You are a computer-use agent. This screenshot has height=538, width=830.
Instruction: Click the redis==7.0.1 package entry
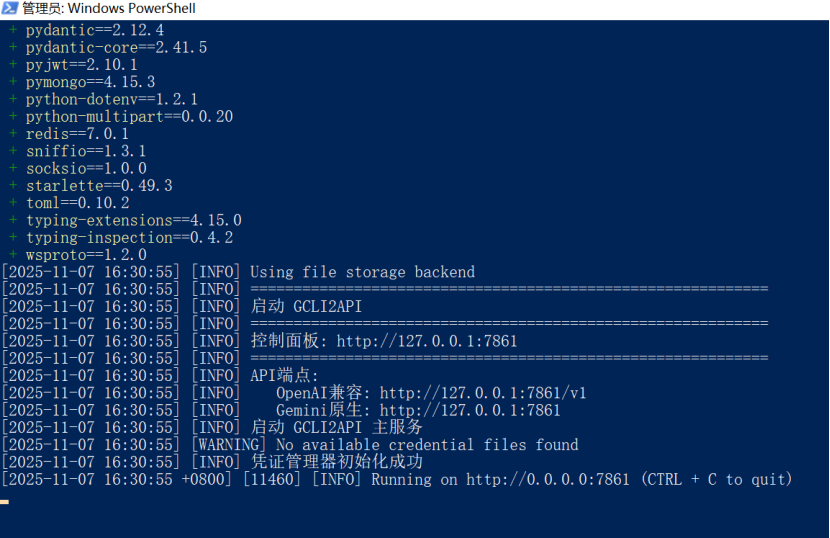pos(77,134)
